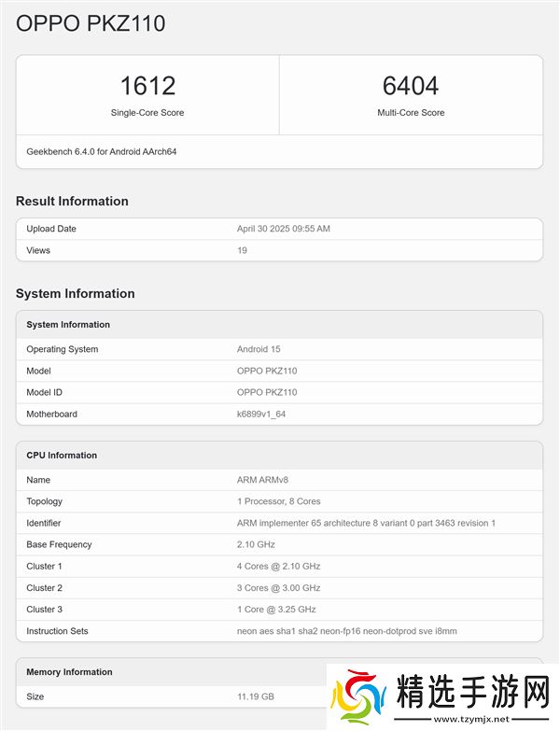The height and width of the screenshot is (731, 560).
Task: Click the Views count row
Action: pyautogui.click(x=279, y=250)
